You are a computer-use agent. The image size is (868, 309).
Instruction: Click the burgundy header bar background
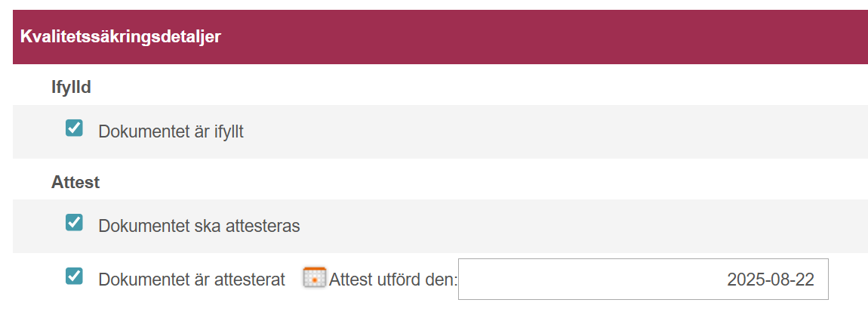(543, 36)
